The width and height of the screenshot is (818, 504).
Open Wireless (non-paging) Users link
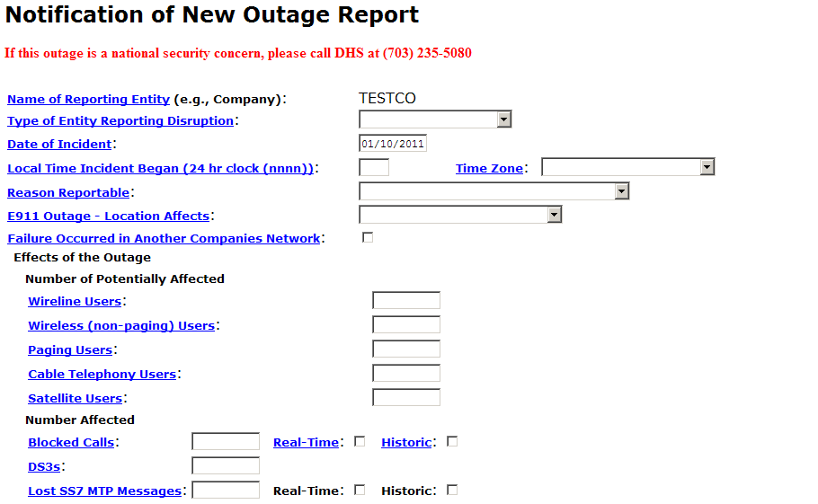[121, 326]
